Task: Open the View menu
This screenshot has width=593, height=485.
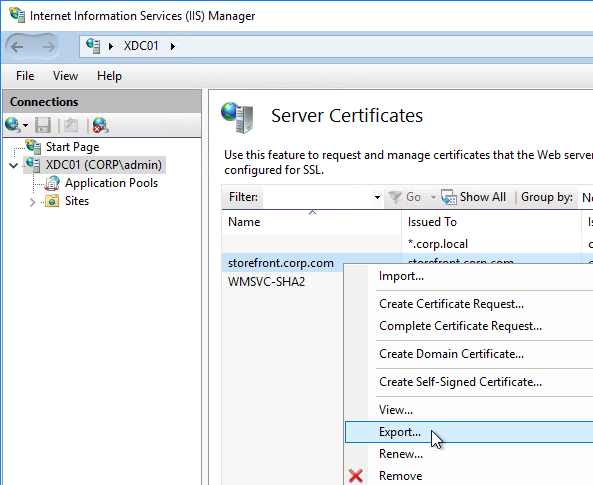Action: click(65, 76)
